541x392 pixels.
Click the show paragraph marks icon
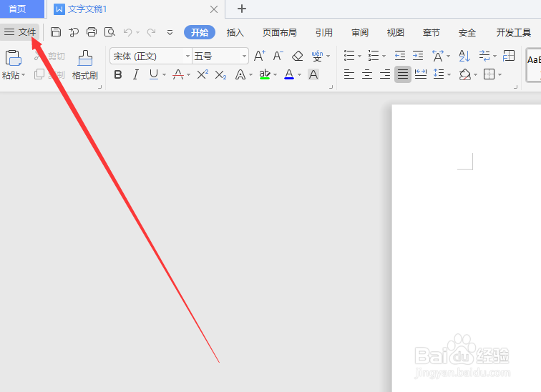pos(484,56)
